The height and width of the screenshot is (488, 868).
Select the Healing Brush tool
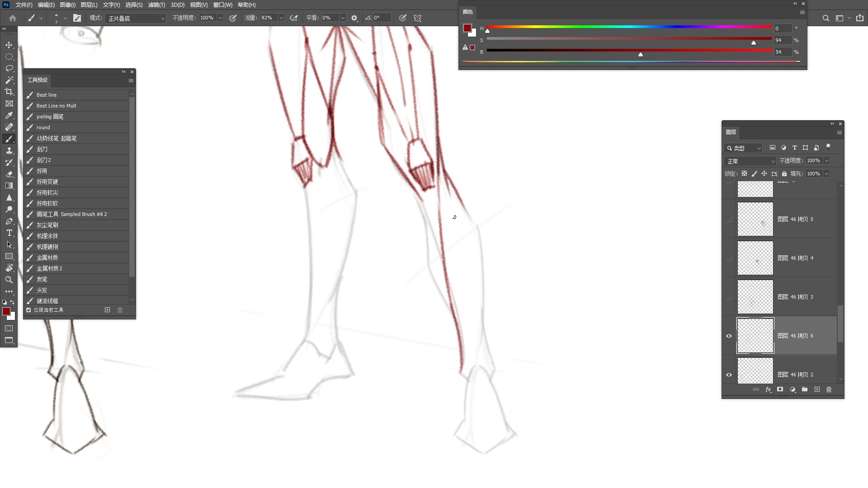(x=9, y=127)
